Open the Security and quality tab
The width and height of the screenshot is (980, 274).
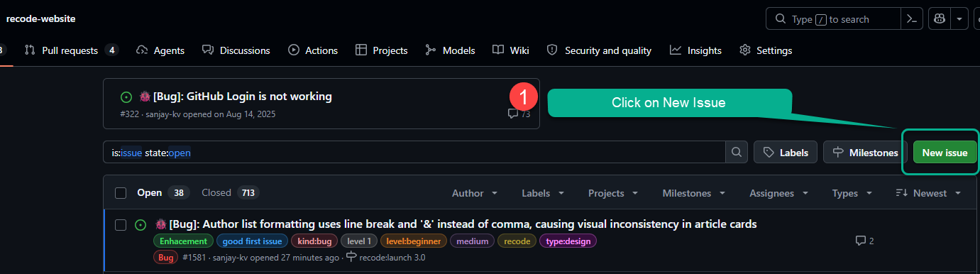(x=600, y=50)
